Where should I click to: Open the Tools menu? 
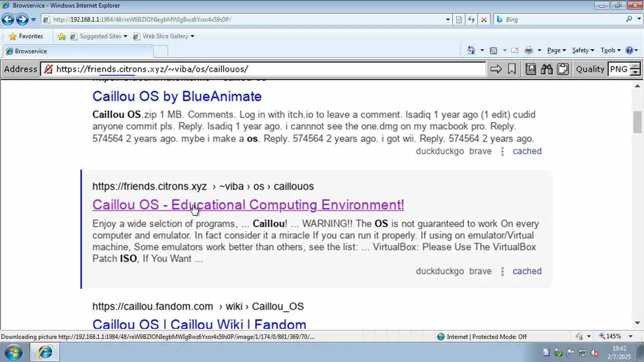611,50
